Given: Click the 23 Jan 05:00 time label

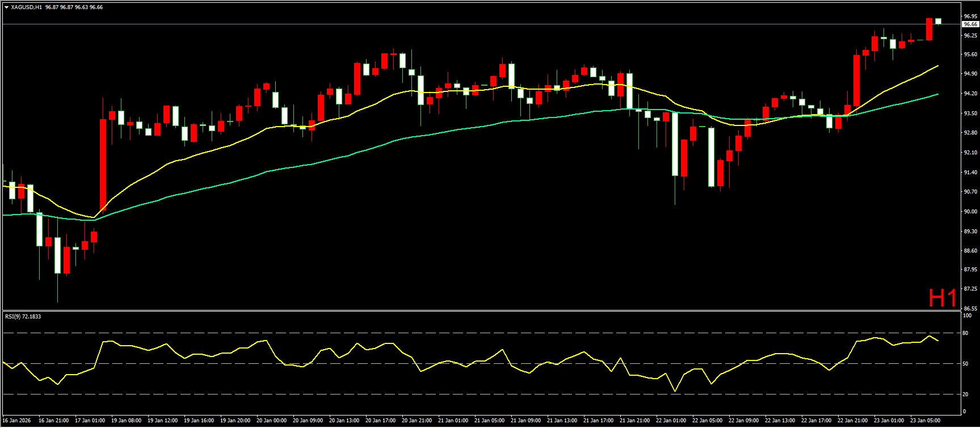Looking at the screenshot, I should point(926,421).
